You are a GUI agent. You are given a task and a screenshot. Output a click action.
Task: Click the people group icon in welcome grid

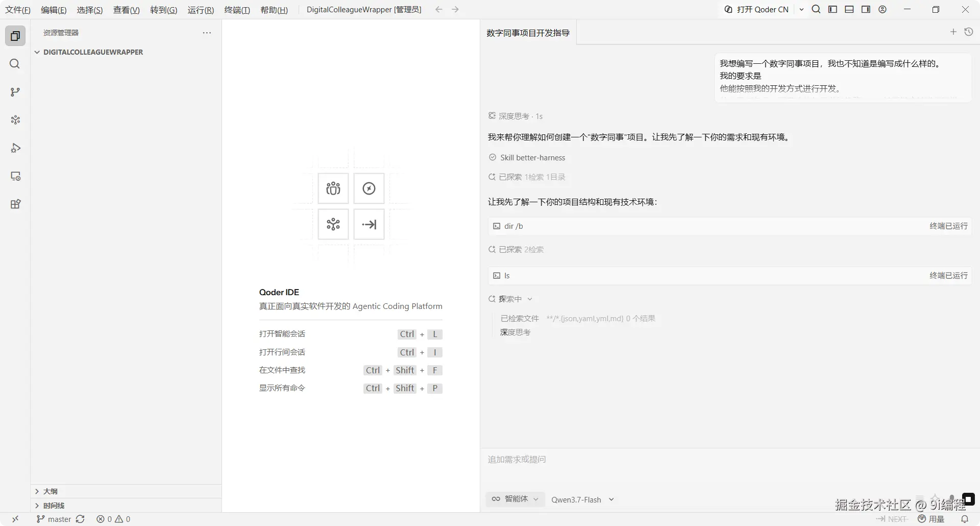333,188
